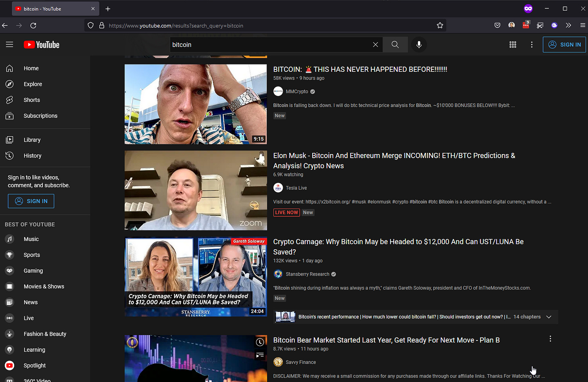The width and height of the screenshot is (588, 382).
Task: Select the Live icon in the sidebar
Action: click(10, 318)
